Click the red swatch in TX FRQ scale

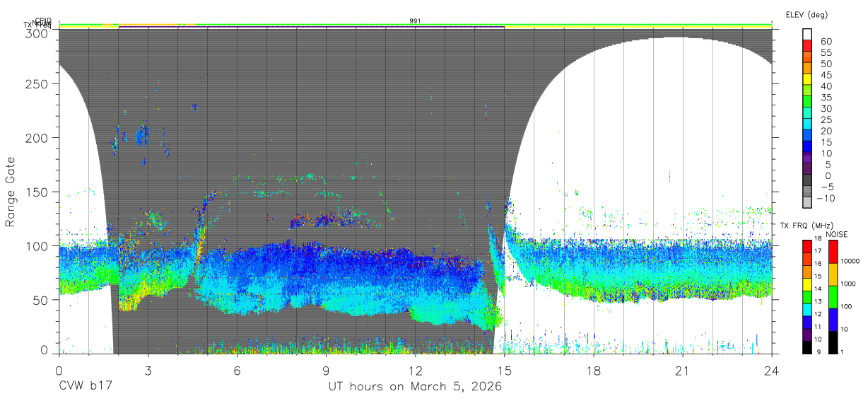click(x=807, y=247)
